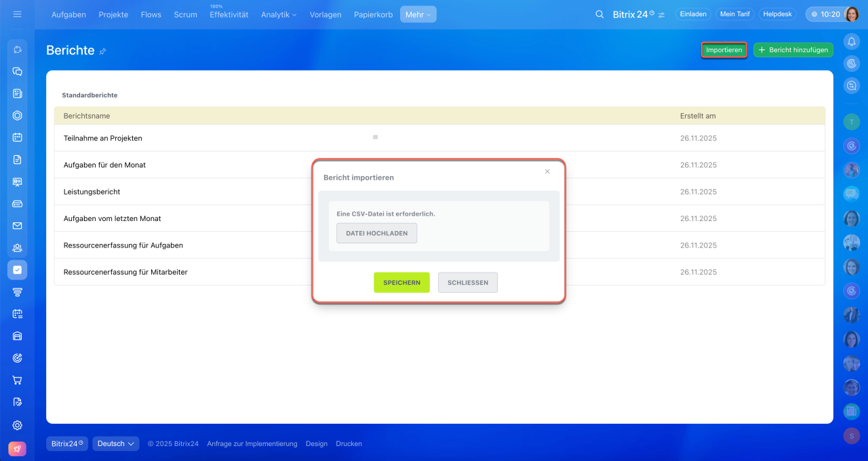Open the Boards presentation icon in left sidebar
The image size is (868, 461).
point(18,182)
